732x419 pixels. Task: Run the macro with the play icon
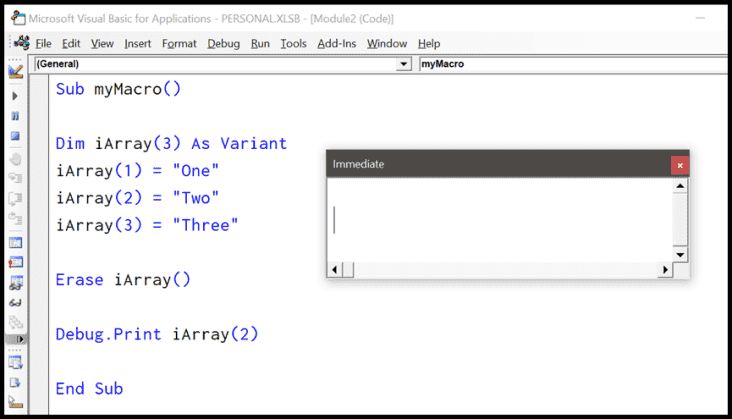point(15,96)
